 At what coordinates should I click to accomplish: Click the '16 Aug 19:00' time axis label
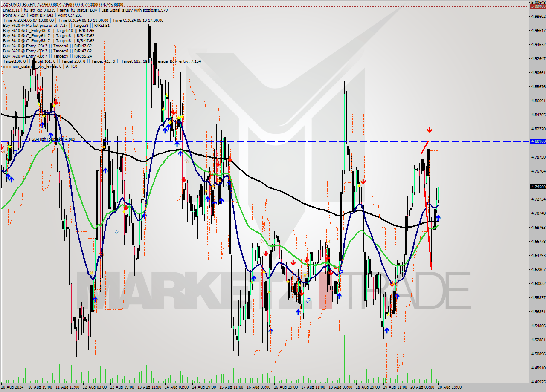point(285,387)
